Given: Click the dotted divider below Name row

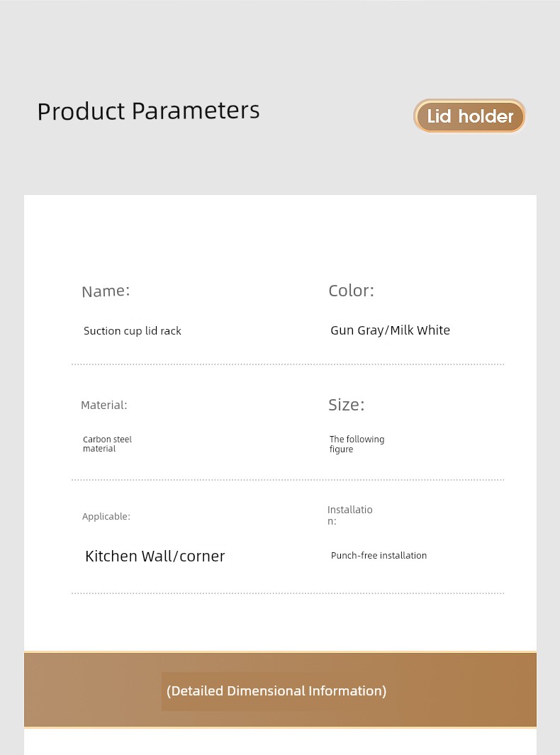Looking at the screenshot, I should [288, 364].
